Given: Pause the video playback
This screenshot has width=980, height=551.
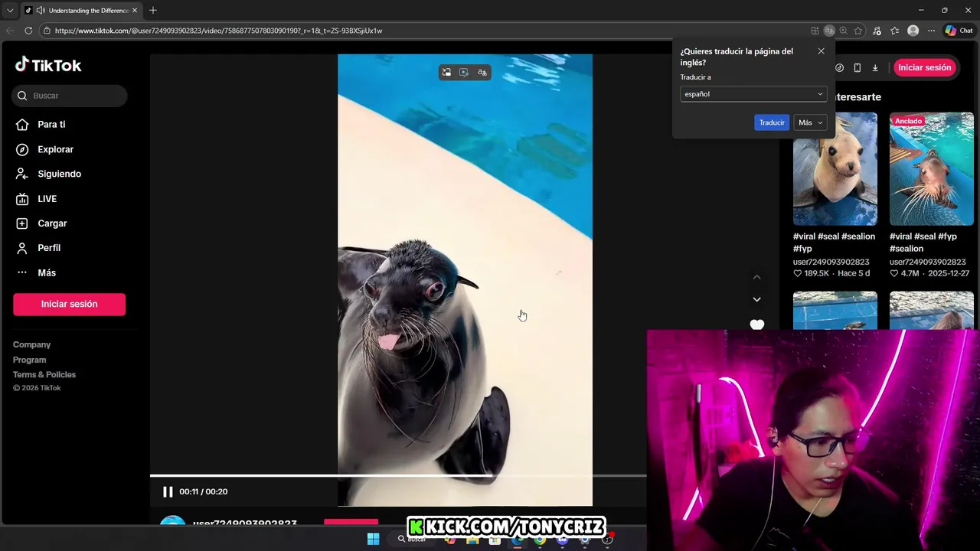Looking at the screenshot, I should pyautogui.click(x=168, y=491).
